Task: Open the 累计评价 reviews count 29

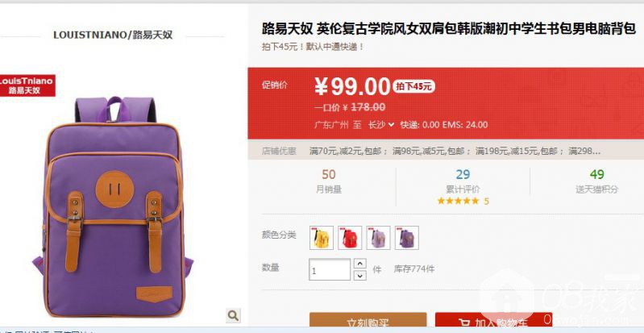Action: (x=463, y=175)
